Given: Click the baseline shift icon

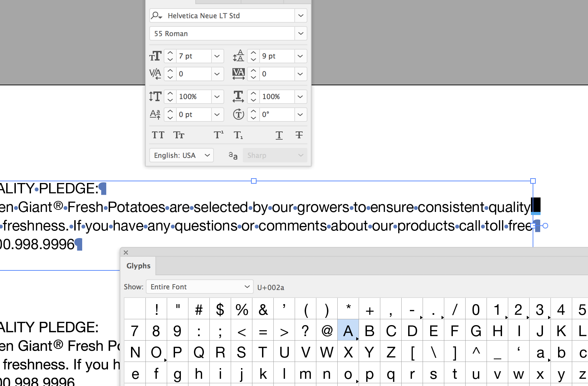Looking at the screenshot, I should click(155, 115).
